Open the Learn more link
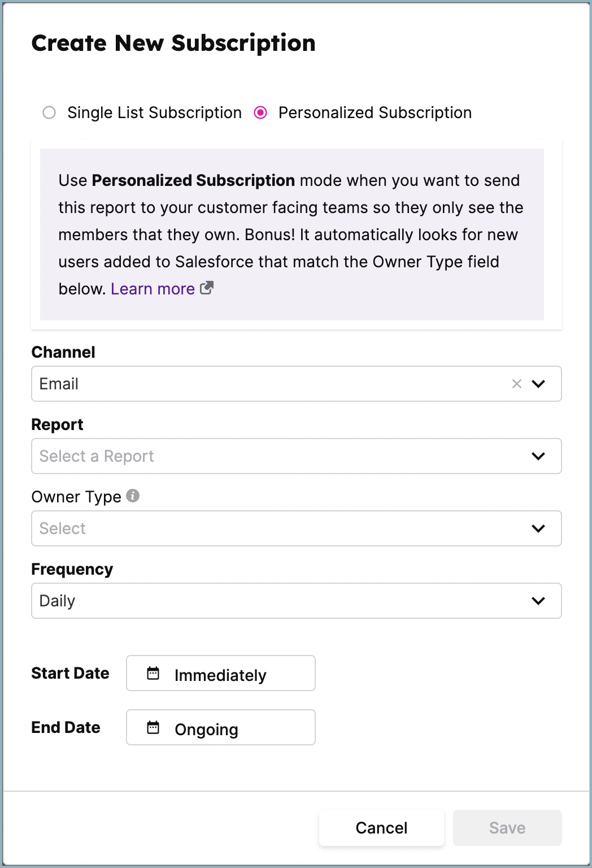Viewport: 592px width, 868px height. pyautogui.click(x=153, y=289)
